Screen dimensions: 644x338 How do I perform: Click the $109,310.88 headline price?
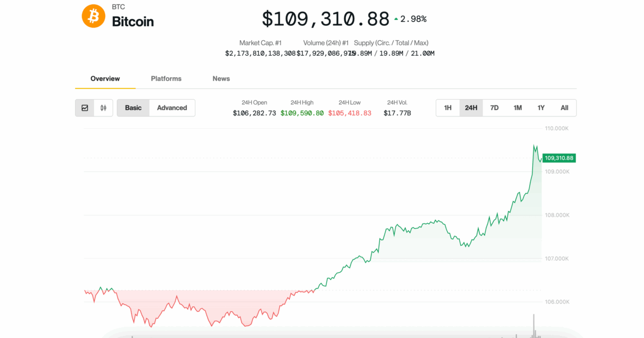(326, 19)
